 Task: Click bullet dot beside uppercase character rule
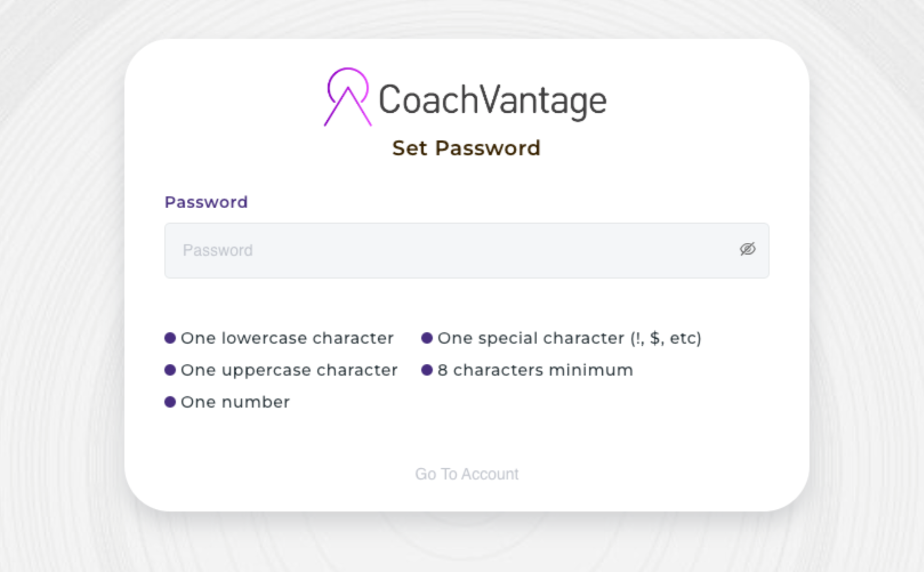tap(170, 370)
